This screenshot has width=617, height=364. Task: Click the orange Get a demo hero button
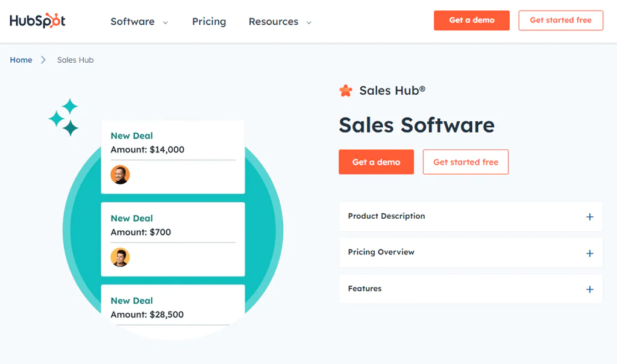click(376, 162)
